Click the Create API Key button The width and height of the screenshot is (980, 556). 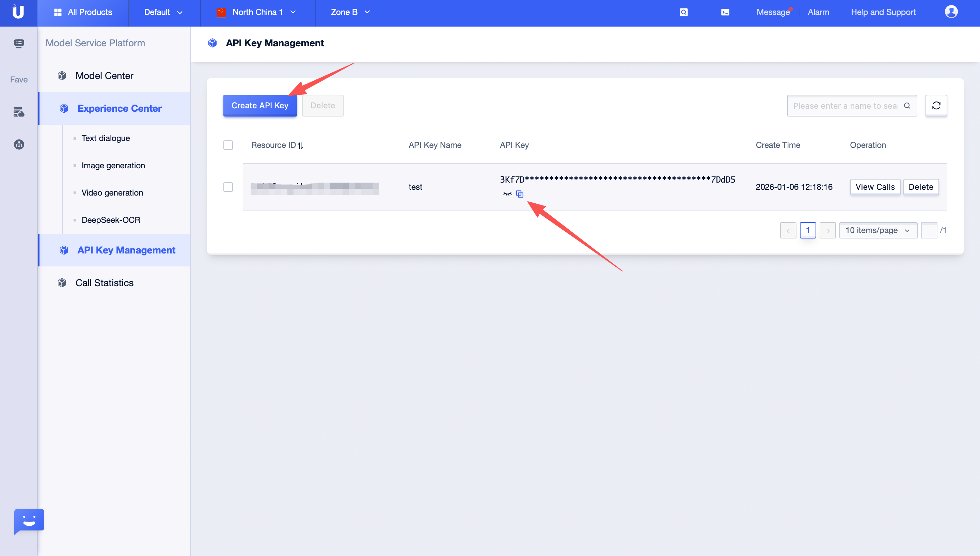tap(259, 105)
